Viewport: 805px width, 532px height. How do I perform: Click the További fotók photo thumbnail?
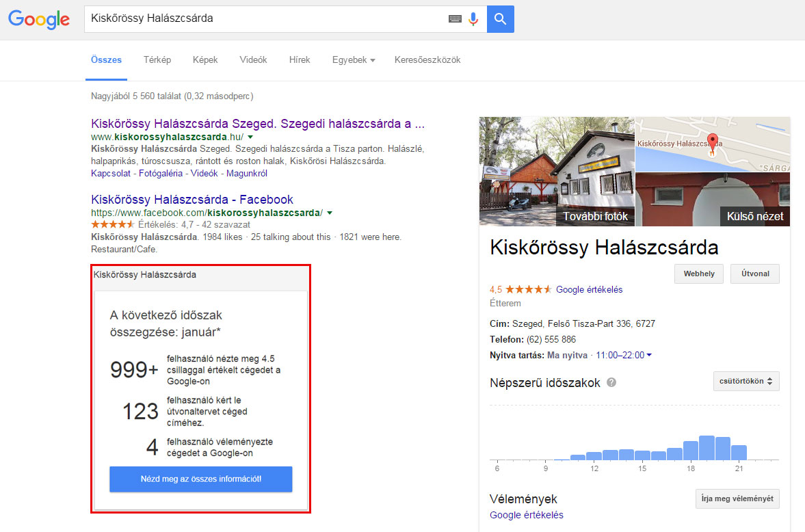click(x=557, y=171)
